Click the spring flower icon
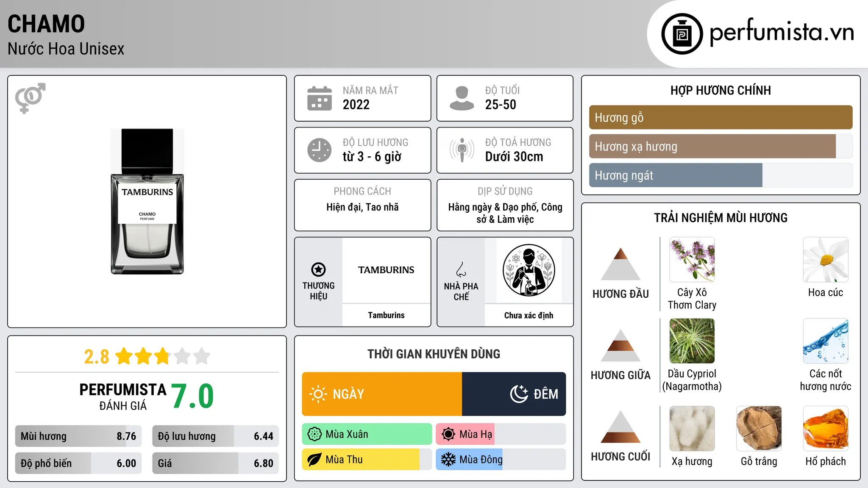This screenshot has width=868, height=488. point(314,434)
